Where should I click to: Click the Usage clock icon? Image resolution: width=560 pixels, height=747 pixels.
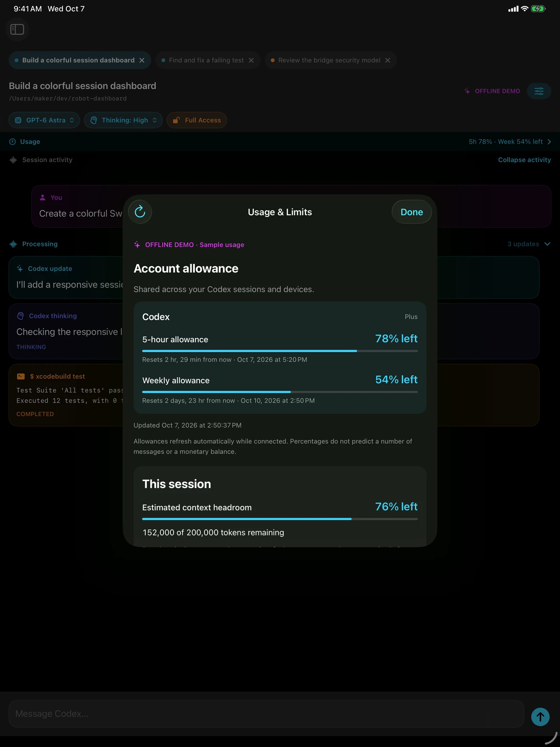tap(12, 142)
